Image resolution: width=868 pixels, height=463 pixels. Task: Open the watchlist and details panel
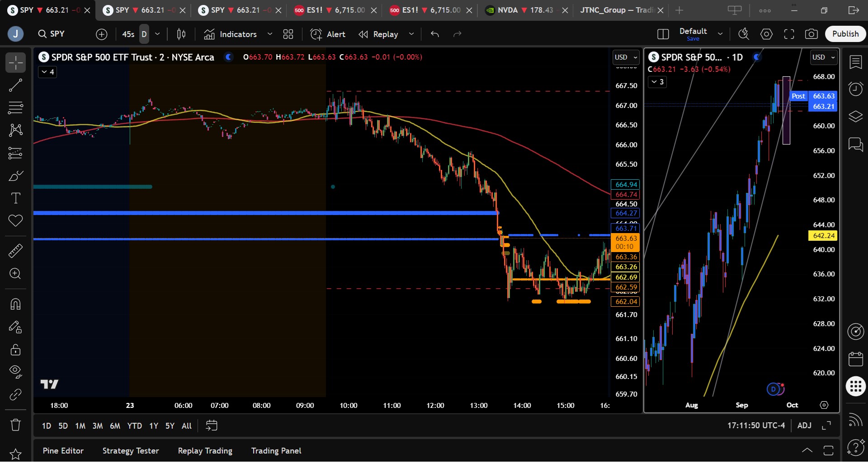[856, 62]
